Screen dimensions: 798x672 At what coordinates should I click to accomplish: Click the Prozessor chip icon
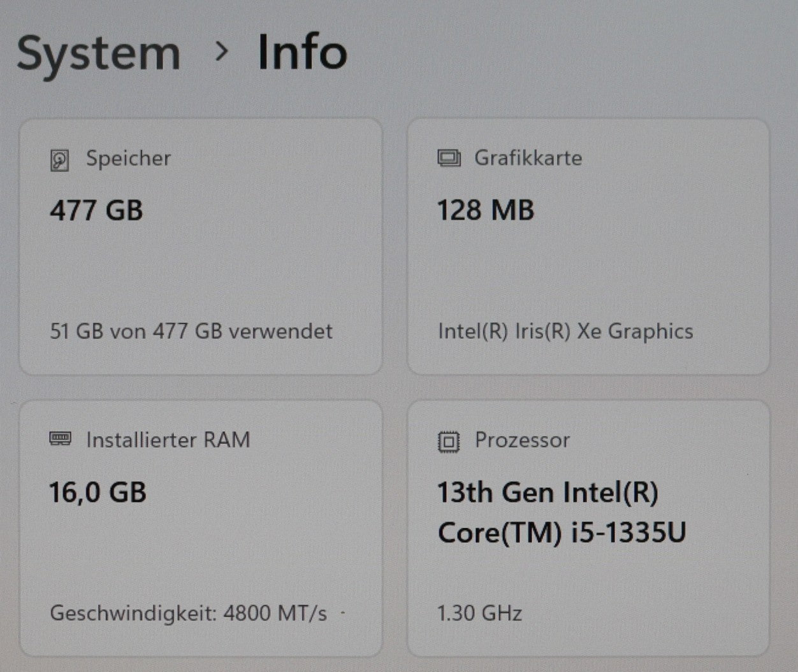click(449, 441)
